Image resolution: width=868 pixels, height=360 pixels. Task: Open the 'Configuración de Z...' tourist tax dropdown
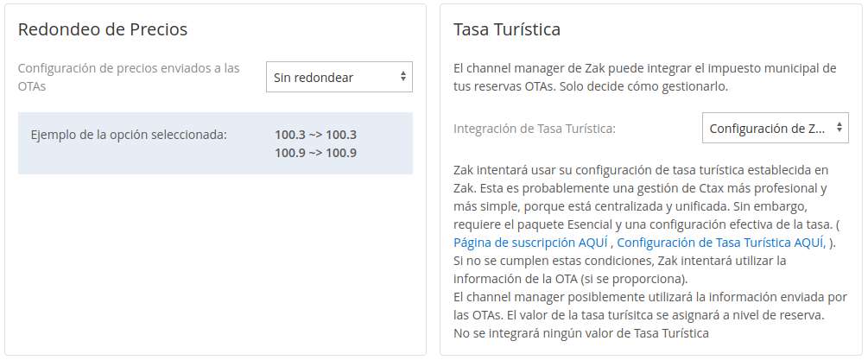click(x=768, y=129)
